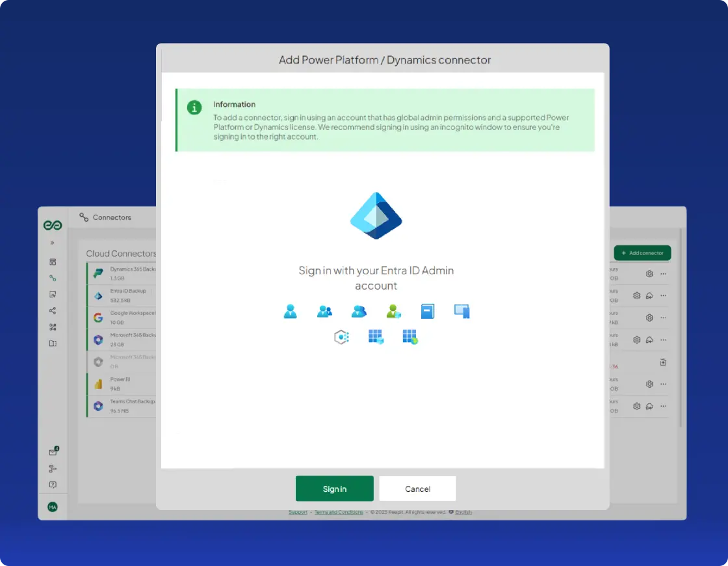This screenshot has width=728, height=566.
Task: Open settings gear for Entra ID Backup row
Action: (x=636, y=295)
